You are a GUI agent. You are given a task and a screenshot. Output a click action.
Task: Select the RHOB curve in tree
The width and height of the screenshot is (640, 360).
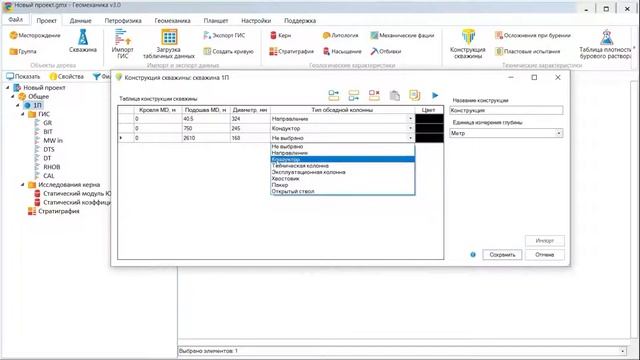click(52, 167)
